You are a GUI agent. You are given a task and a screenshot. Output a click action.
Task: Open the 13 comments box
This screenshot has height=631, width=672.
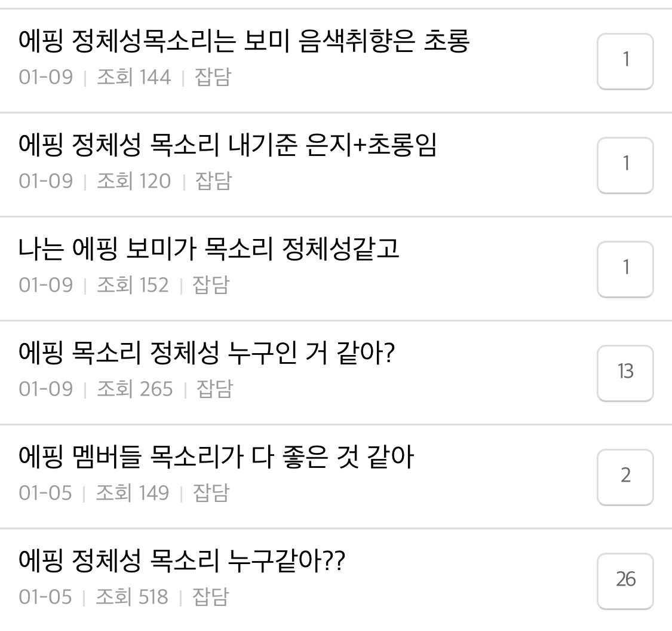pyautogui.click(x=625, y=373)
